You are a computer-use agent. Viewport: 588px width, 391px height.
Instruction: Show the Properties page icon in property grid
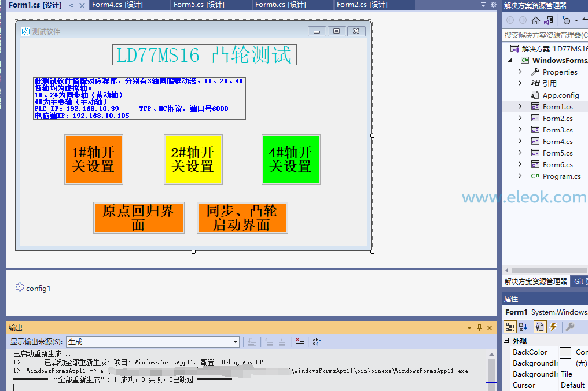coord(539,327)
